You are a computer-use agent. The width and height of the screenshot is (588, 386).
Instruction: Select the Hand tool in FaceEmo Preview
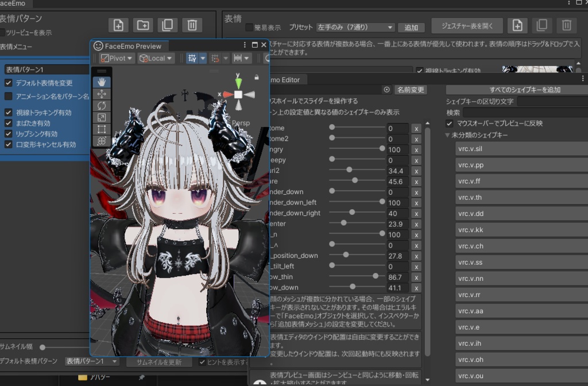(x=102, y=82)
